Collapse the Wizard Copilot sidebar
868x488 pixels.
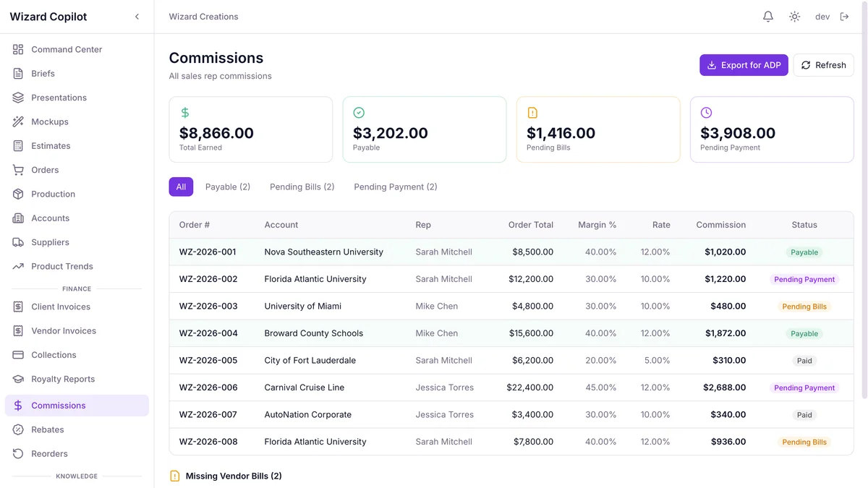137,17
